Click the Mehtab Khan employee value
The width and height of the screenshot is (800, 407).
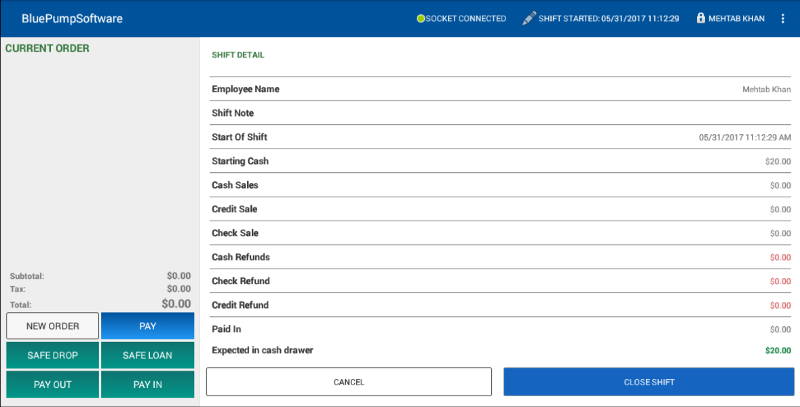766,89
